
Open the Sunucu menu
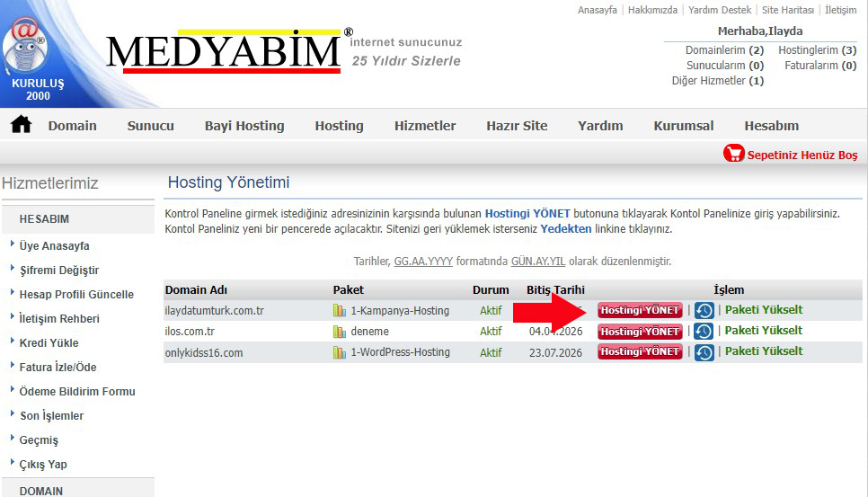tap(151, 126)
